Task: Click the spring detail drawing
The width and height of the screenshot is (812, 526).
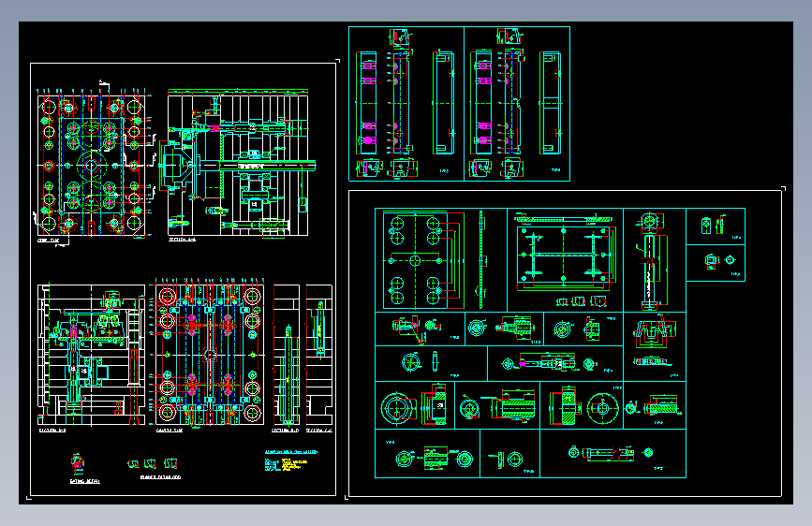Action: [x=78, y=464]
